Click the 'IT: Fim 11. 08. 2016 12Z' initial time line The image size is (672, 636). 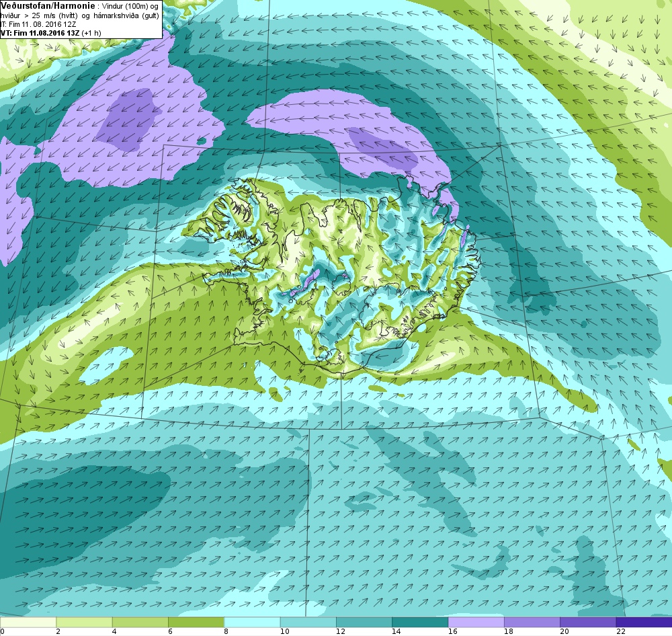(38, 24)
